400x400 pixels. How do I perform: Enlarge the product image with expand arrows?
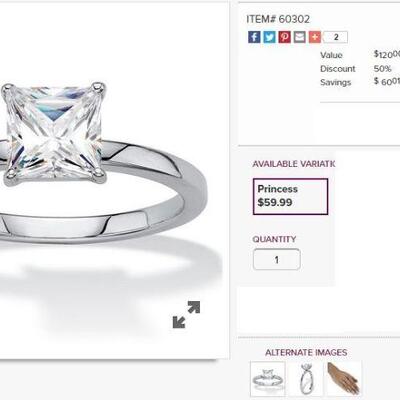[x=186, y=314]
